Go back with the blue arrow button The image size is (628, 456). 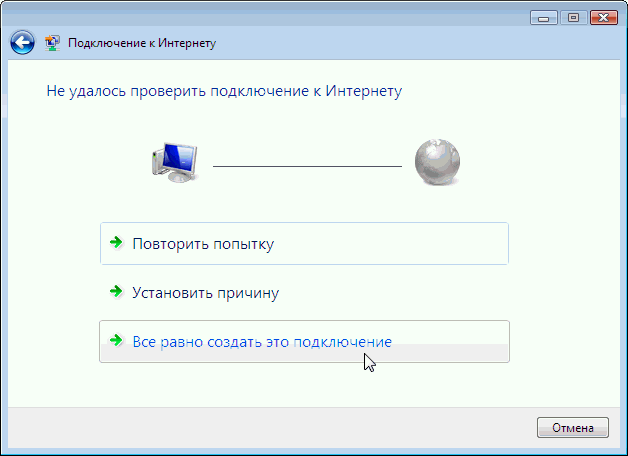(x=22, y=42)
